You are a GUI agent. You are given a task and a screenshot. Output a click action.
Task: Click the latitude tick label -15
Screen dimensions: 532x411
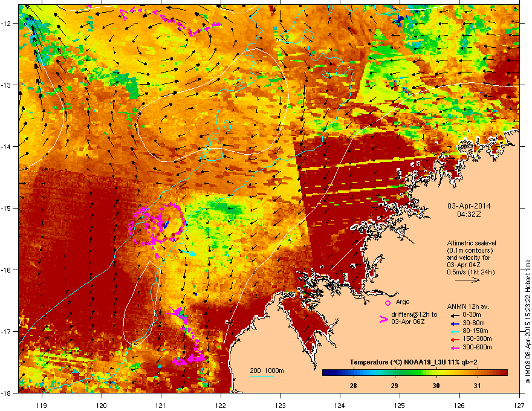click(6, 208)
